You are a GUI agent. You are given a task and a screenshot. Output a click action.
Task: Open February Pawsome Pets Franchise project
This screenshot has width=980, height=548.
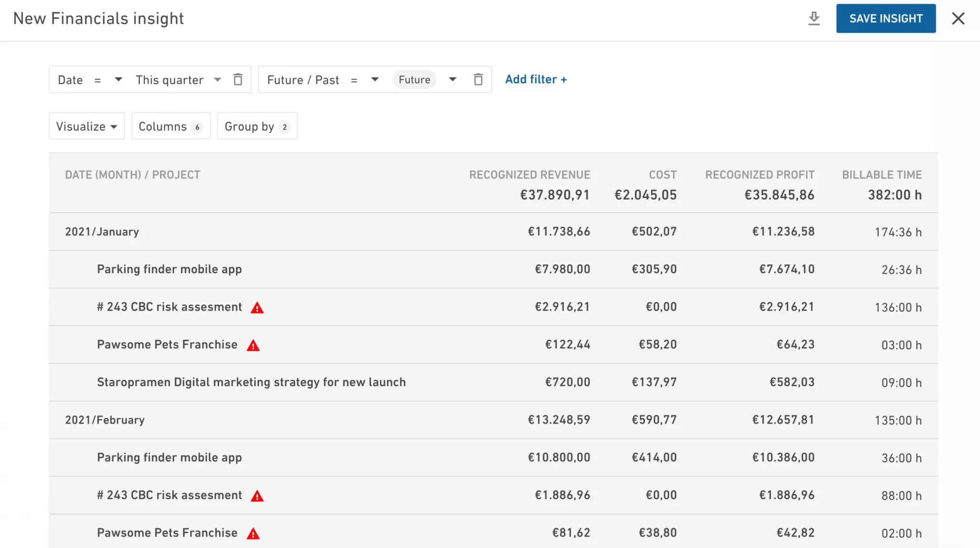click(167, 533)
